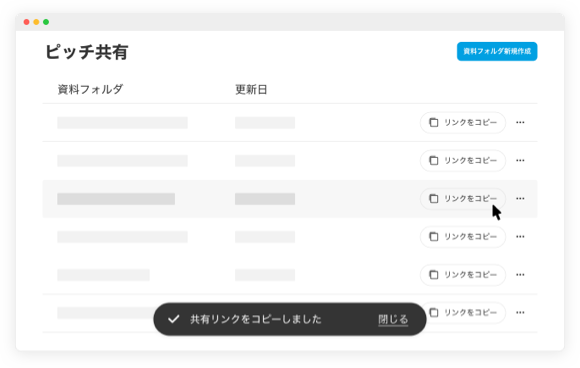
Task: Click the 資料フォルダ column header
Action: tap(90, 90)
